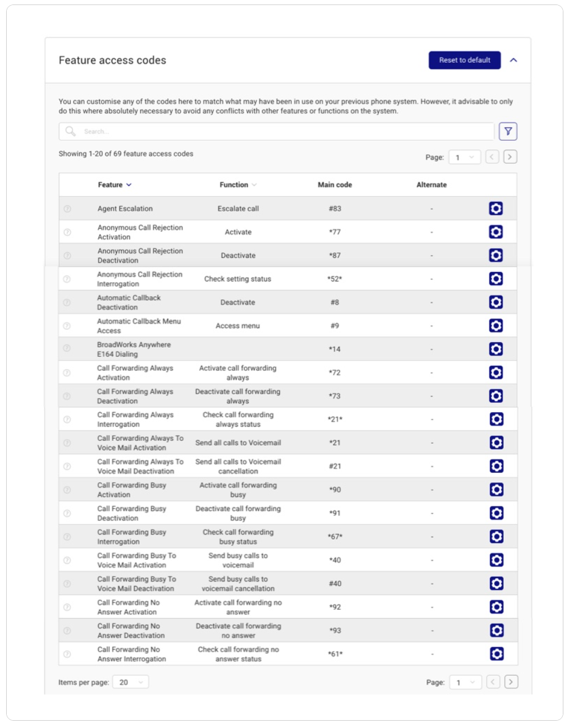Go to next page using bottom arrow

tap(511, 682)
